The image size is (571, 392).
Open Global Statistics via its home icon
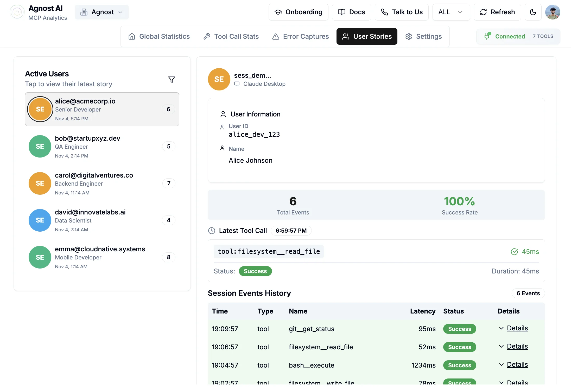coord(132,36)
